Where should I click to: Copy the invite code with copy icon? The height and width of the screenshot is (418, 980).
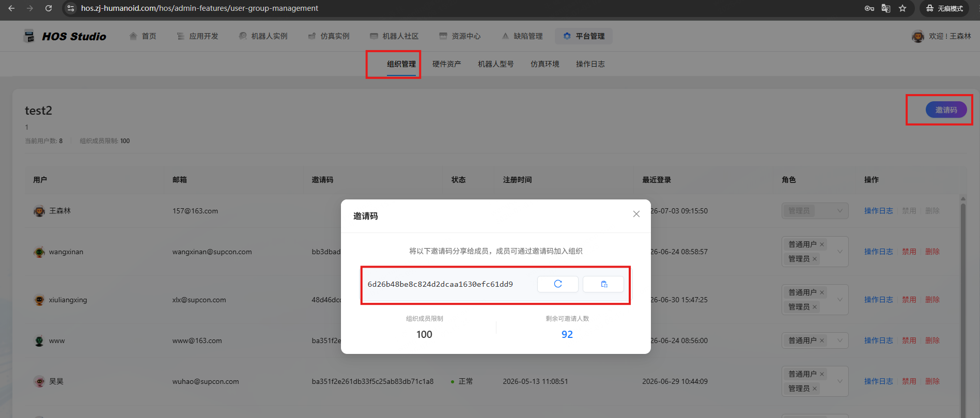pyautogui.click(x=603, y=284)
